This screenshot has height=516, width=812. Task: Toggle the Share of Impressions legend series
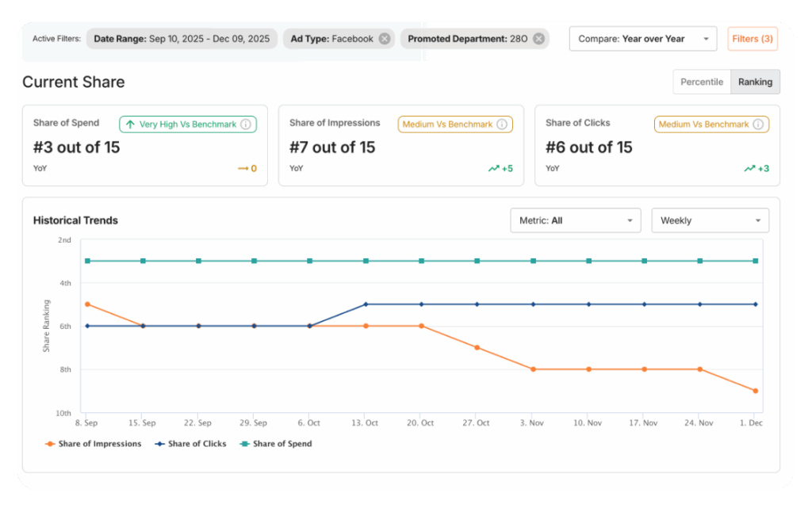tap(98, 444)
